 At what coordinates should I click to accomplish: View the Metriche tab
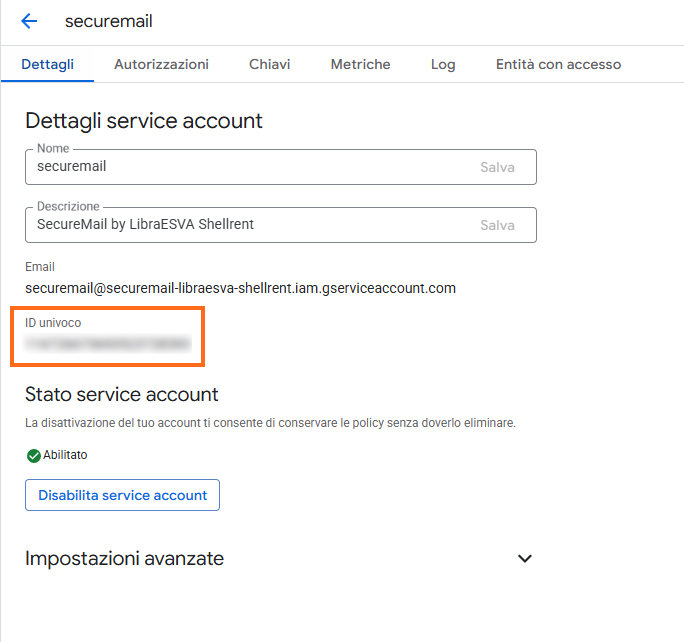[360, 64]
